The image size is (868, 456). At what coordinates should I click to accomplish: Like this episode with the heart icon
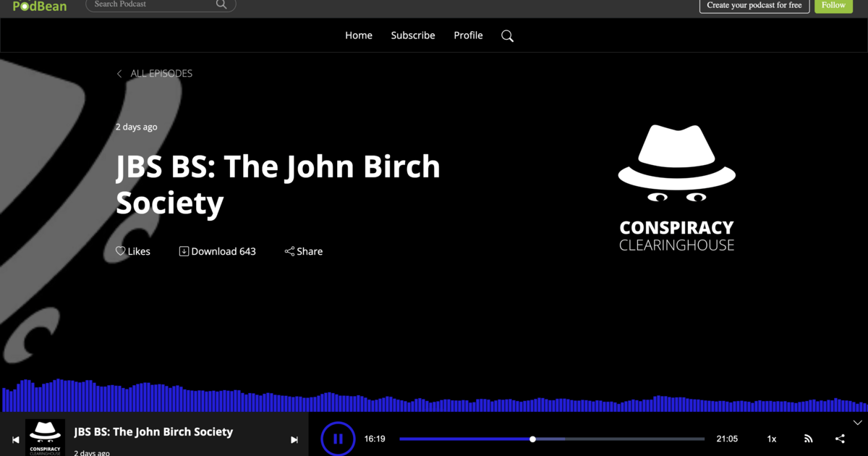point(121,251)
